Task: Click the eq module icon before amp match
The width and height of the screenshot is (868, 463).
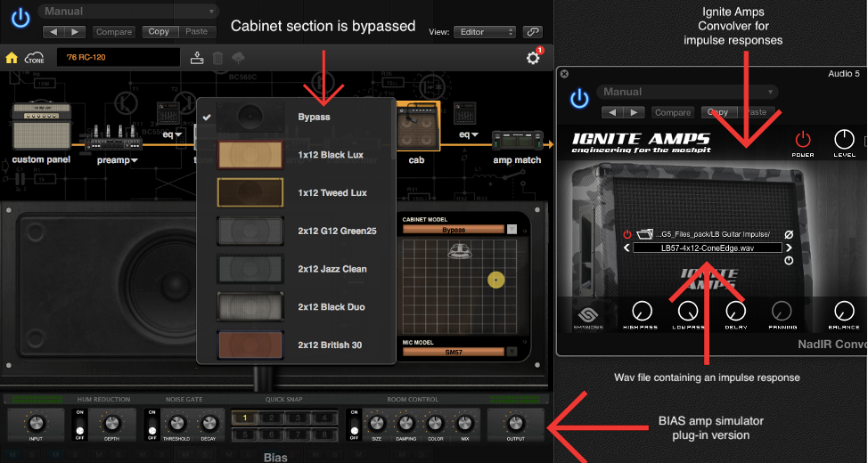Action: click(464, 114)
